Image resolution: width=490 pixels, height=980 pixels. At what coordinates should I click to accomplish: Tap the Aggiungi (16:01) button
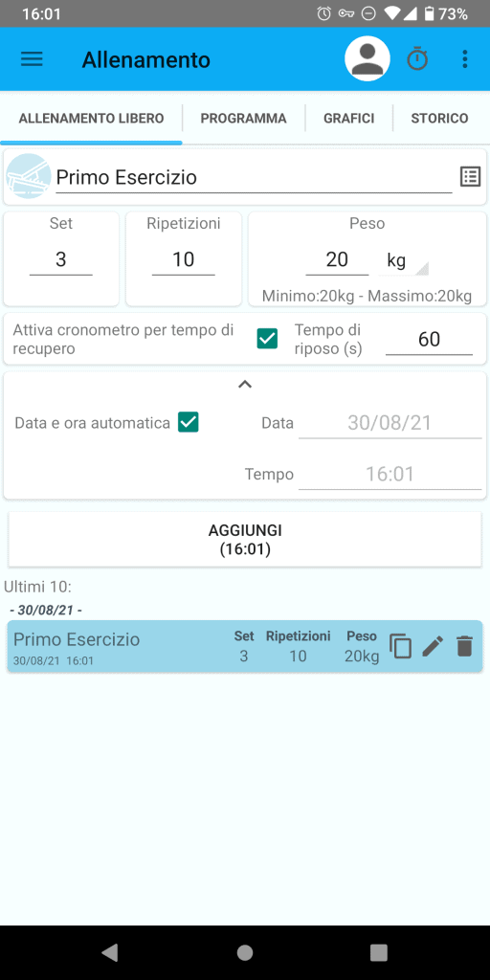(x=245, y=540)
